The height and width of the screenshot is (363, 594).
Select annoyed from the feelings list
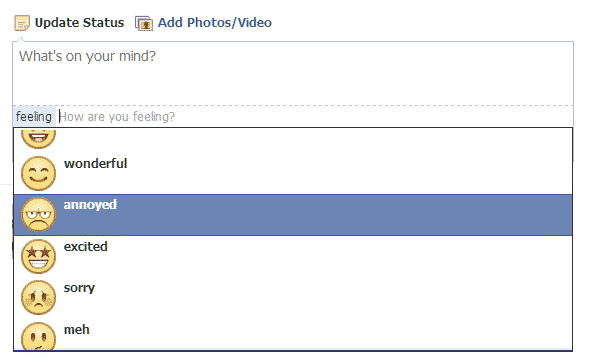pos(293,215)
